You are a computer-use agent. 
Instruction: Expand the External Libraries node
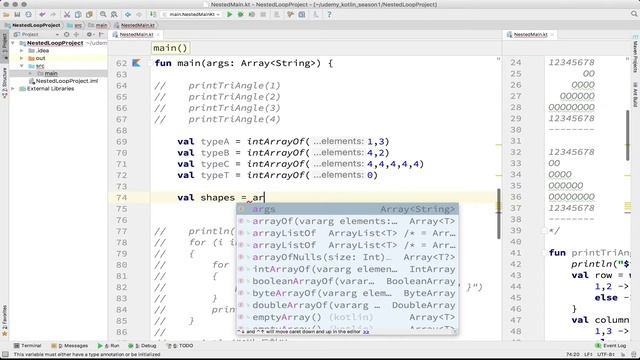(13, 89)
